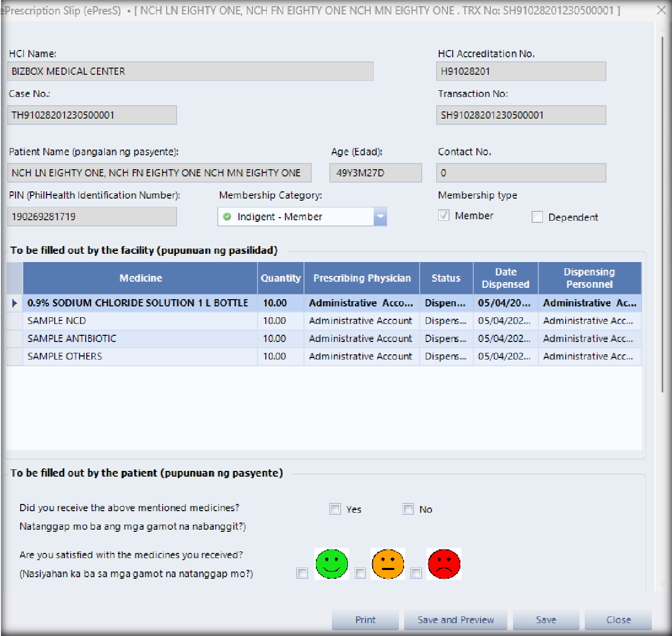The width and height of the screenshot is (672, 636).
Task: Click the Save button
Action: [546, 619]
